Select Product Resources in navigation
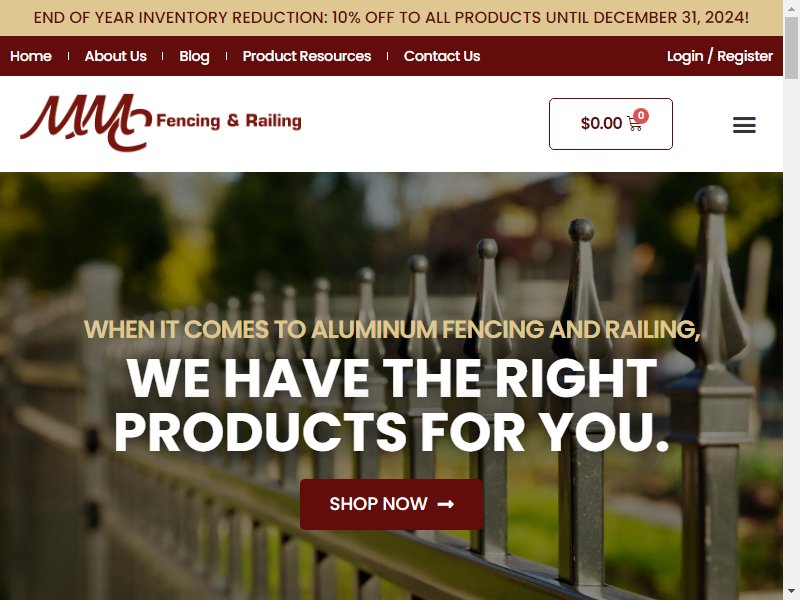800x600 pixels. pos(307,56)
